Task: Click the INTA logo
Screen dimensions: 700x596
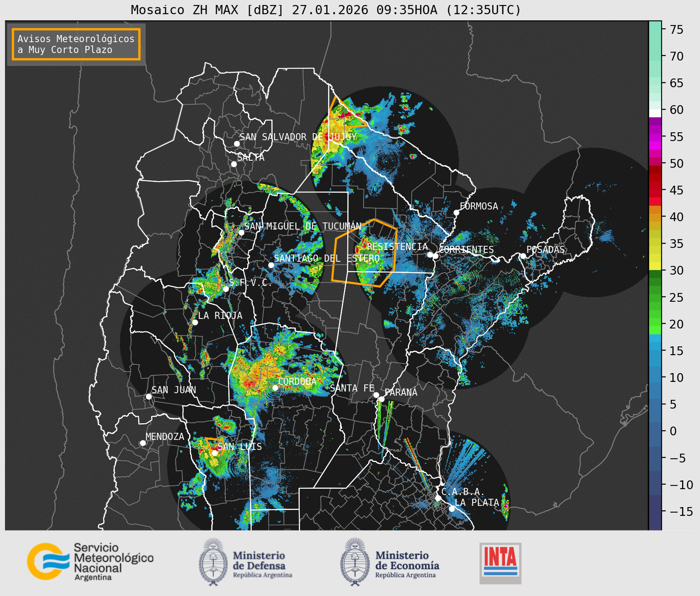Action: tap(500, 563)
